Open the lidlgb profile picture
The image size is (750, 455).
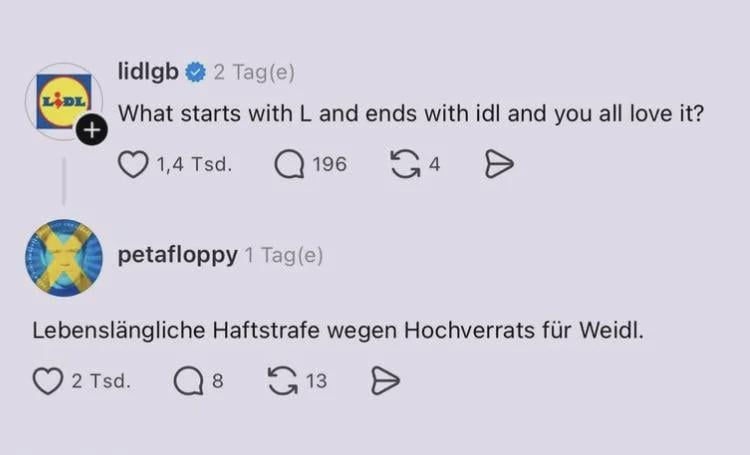pos(64,101)
